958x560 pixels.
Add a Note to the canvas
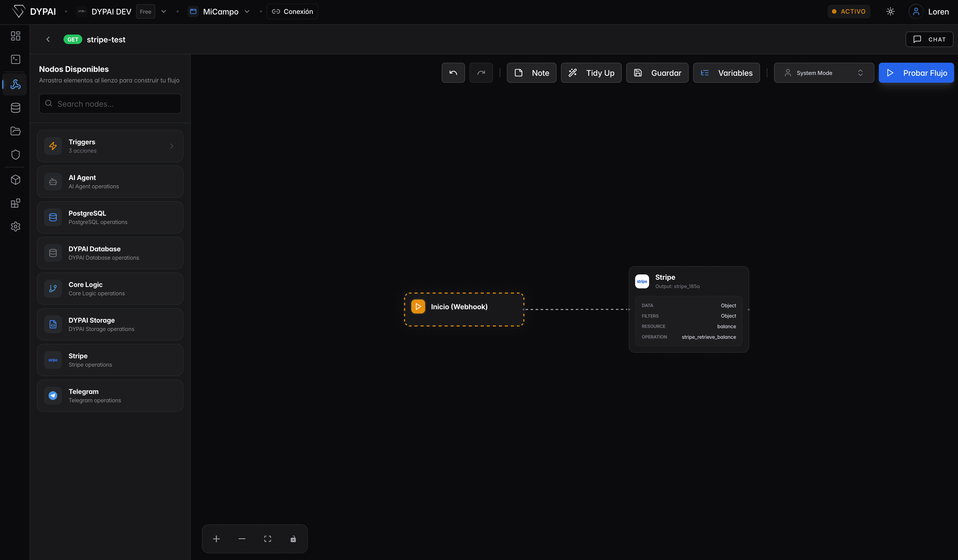click(x=531, y=72)
